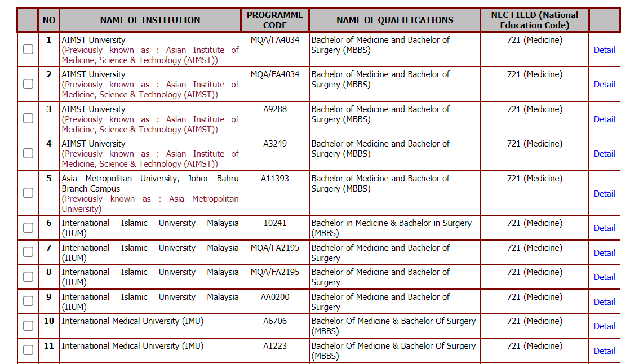The width and height of the screenshot is (630, 364).
Task: Tick the checkbox for IMU programme A6706
Action: pyautogui.click(x=28, y=326)
